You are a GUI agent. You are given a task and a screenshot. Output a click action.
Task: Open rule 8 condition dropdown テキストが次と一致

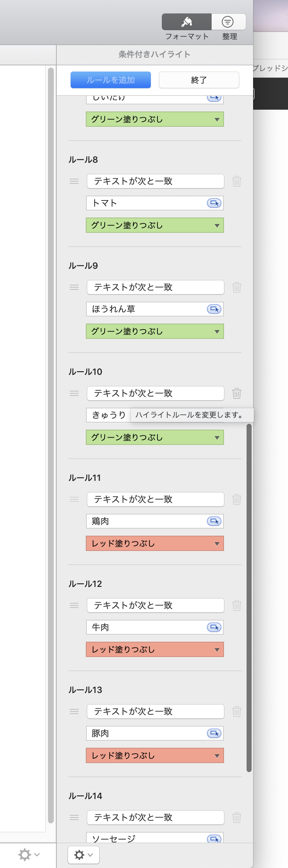(155, 181)
